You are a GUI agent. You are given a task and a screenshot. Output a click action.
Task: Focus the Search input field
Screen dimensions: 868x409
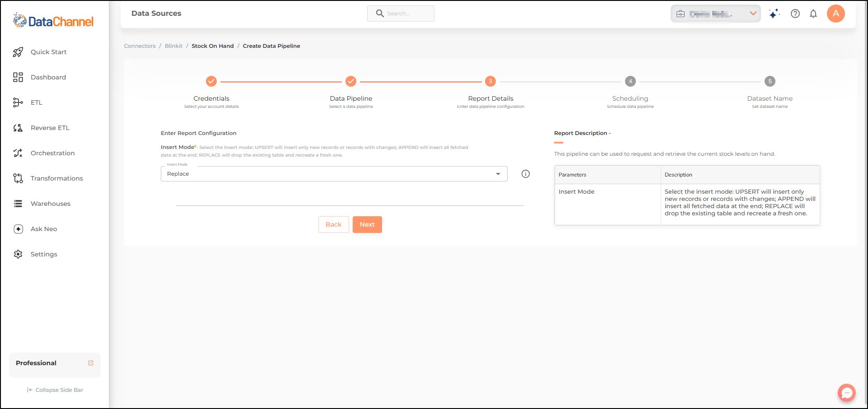click(x=401, y=14)
